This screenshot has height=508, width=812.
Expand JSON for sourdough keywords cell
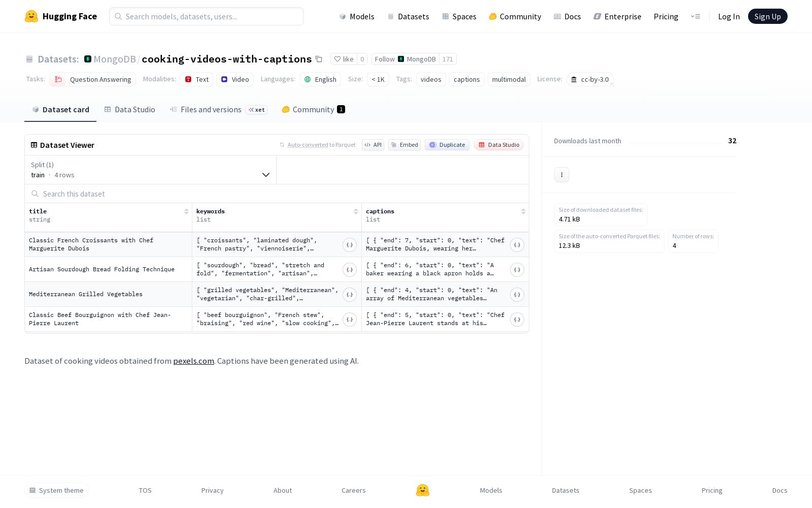coord(350,270)
